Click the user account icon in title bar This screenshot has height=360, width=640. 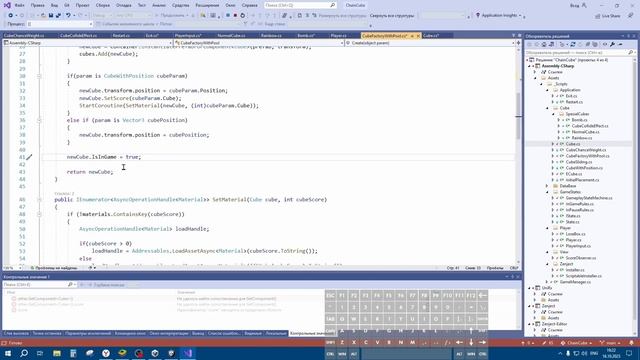point(584,5)
